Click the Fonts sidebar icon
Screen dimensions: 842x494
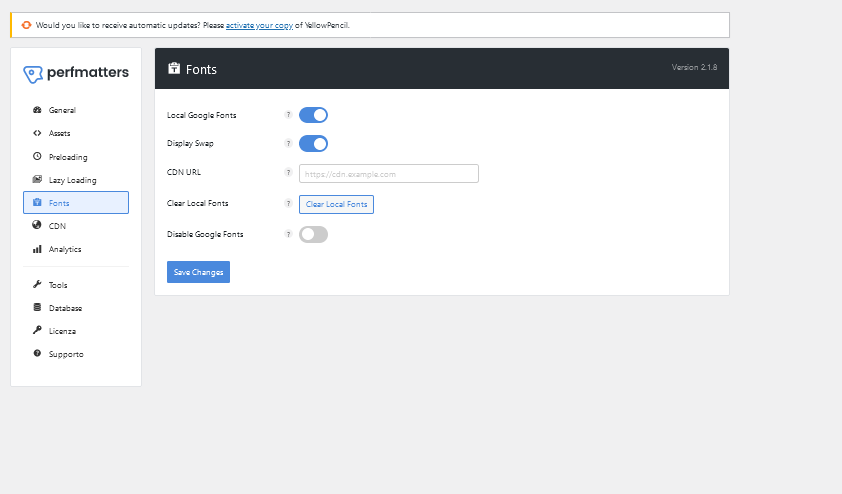click(37, 202)
